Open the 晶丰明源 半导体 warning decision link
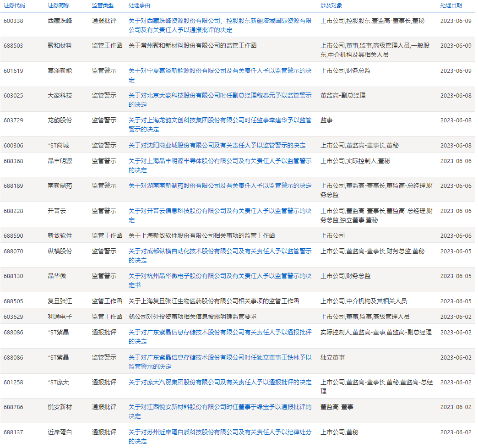Screen dimensions: 478x448 220,166
